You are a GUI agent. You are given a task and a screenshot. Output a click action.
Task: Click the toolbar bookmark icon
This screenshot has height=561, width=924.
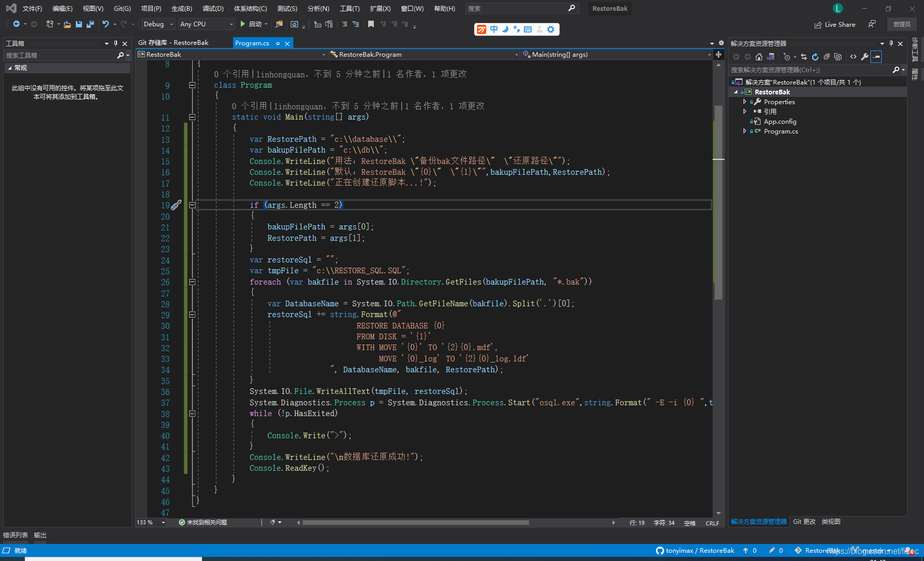pyautogui.click(x=371, y=24)
